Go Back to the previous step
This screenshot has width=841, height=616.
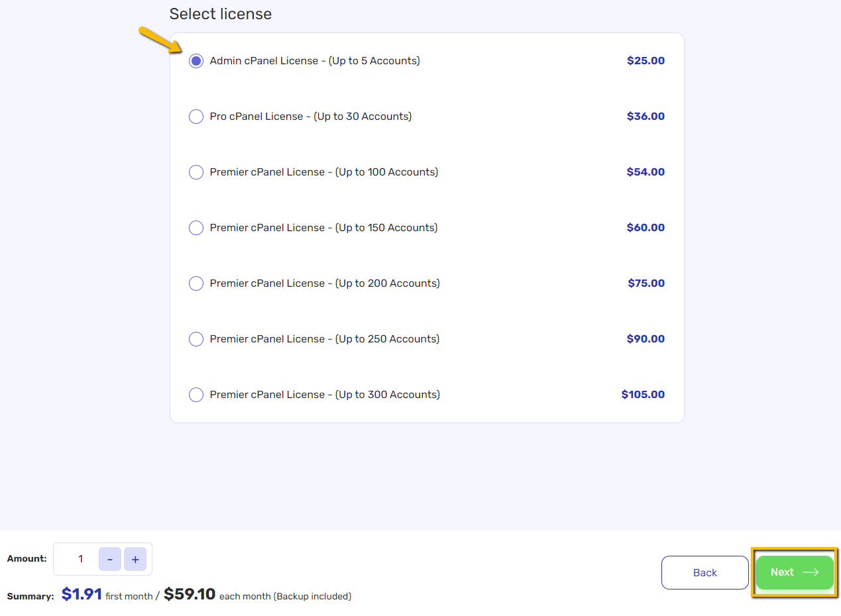(x=705, y=572)
